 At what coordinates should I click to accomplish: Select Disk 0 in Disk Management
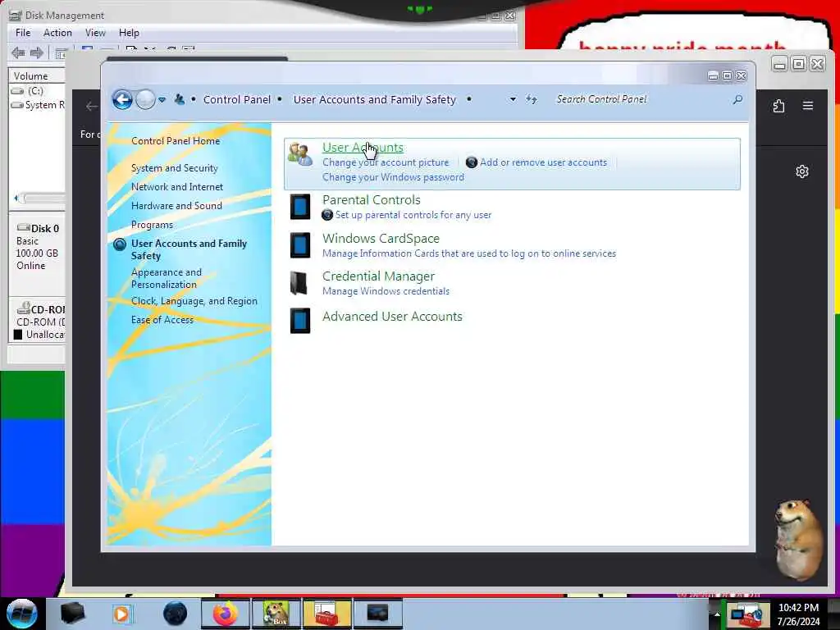pos(38,247)
